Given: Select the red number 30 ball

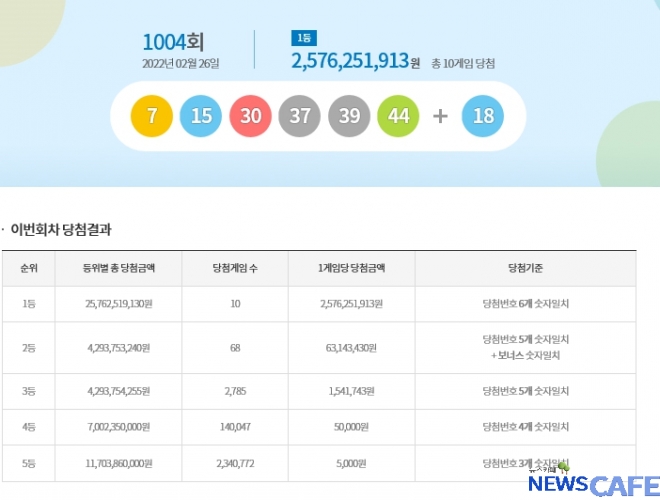Looking at the screenshot, I should (250, 116).
